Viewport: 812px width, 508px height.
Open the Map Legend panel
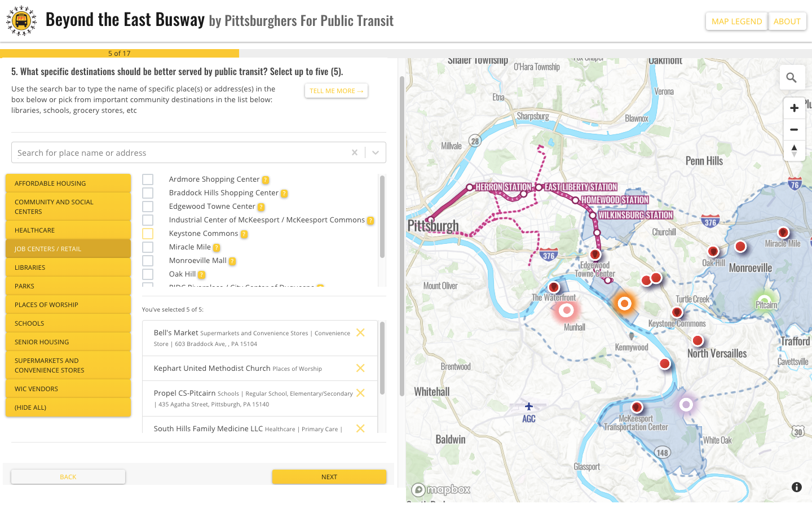coord(736,21)
